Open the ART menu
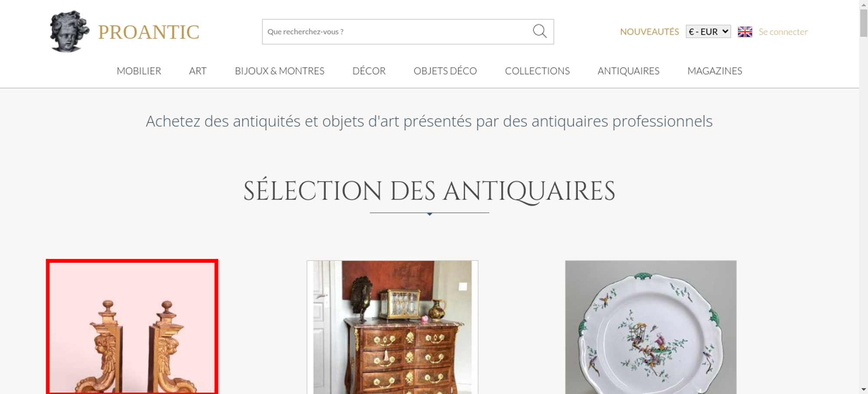 click(198, 71)
